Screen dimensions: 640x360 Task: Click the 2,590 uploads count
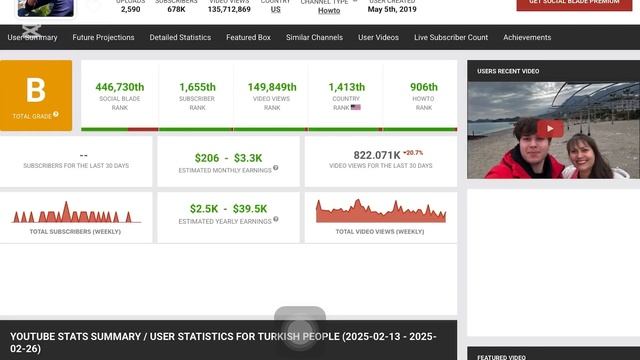coord(130,9)
